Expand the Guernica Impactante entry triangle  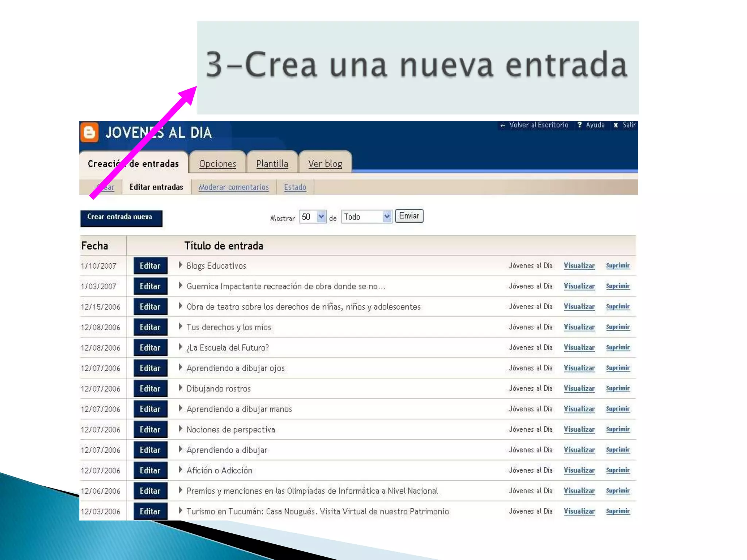point(180,285)
